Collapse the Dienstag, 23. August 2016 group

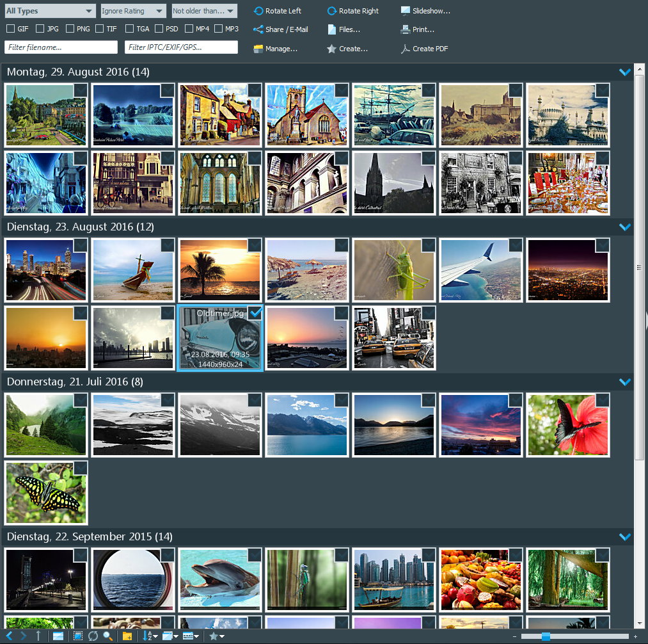[x=625, y=227]
